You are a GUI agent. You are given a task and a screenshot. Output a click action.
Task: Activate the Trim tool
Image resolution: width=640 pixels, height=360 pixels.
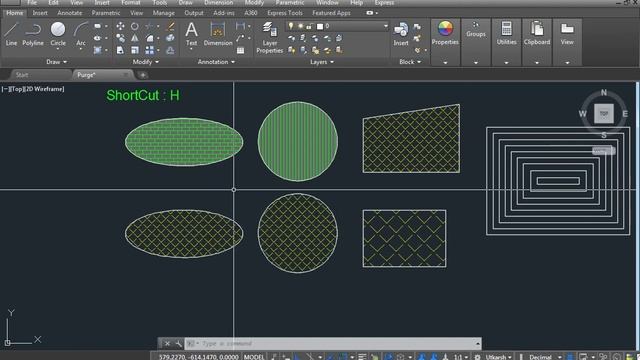[x=150, y=26]
